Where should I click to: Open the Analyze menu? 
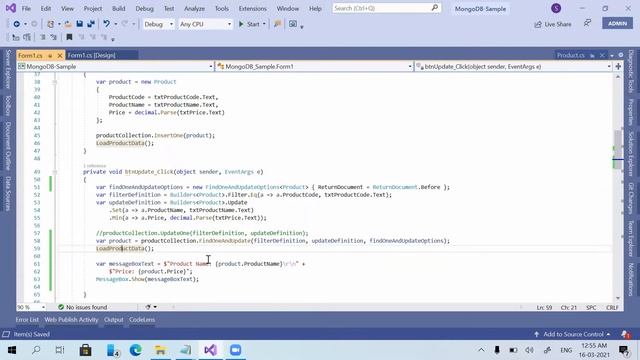194,9
